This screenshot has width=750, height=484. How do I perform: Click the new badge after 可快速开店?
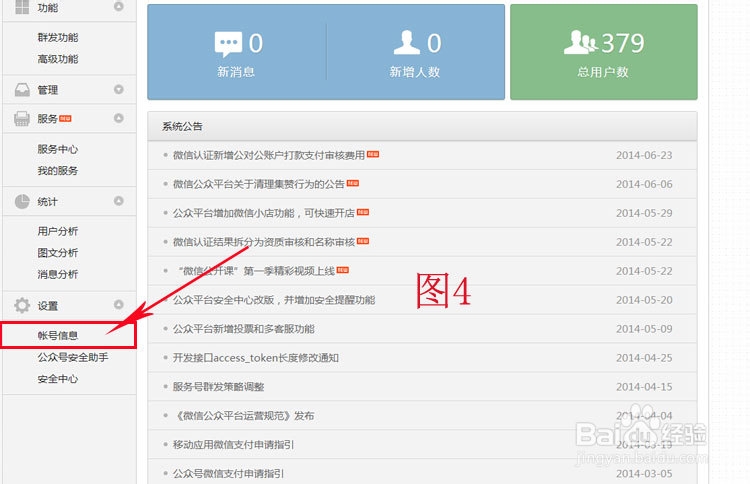(x=363, y=212)
